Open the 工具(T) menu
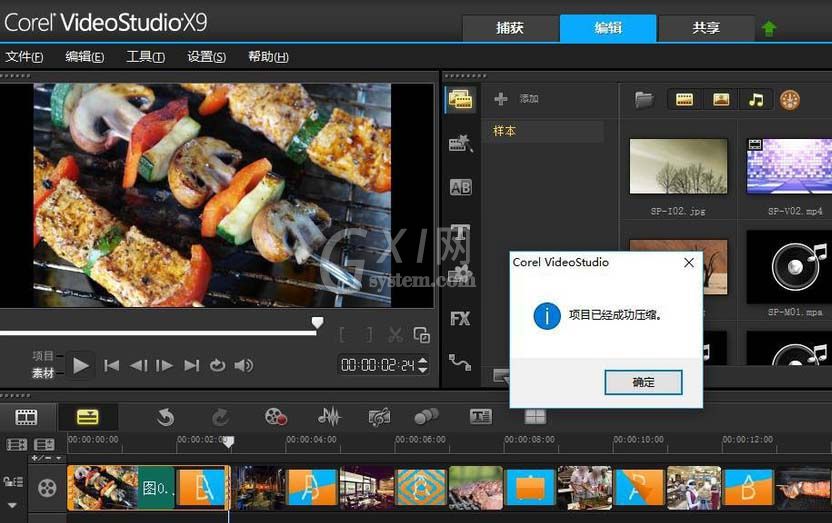The image size is (832, 523). tap(145, 57)
